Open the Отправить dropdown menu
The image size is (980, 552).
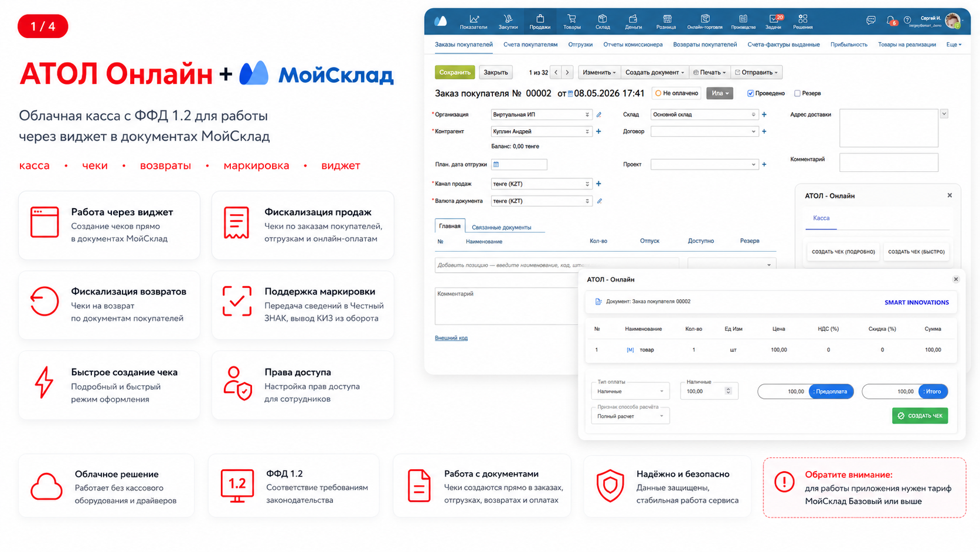pos(757,72)
